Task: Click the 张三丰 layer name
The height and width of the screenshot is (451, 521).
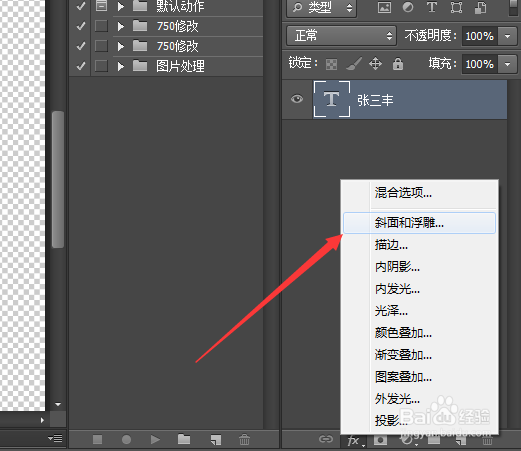Action: click(x=375, y=100)
